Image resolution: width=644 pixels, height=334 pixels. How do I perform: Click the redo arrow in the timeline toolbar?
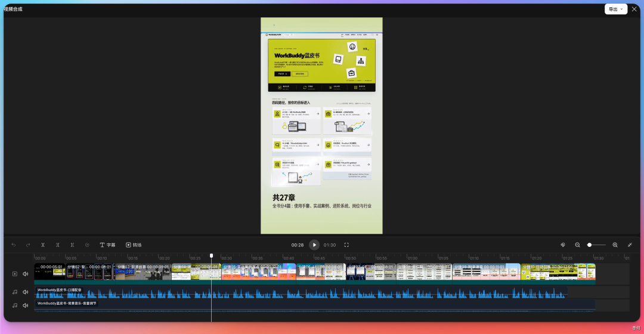[x=28, y=245]
